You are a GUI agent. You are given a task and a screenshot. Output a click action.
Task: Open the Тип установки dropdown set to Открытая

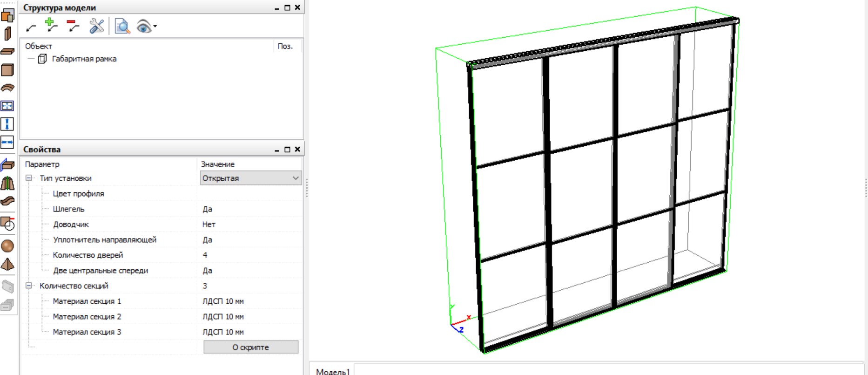point(250,178)
